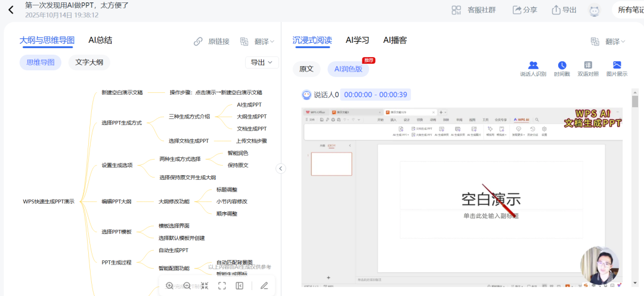Fit mind map to view with shrink arrows
The height and width of the screenshot is (296, 644).
point(205,286)
